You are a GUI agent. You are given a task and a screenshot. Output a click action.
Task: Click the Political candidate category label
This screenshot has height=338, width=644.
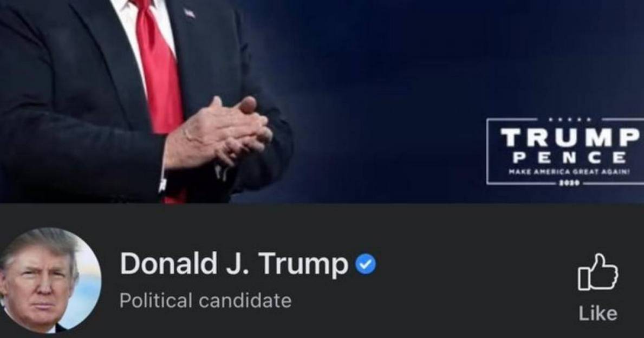(x=205, y=301)
